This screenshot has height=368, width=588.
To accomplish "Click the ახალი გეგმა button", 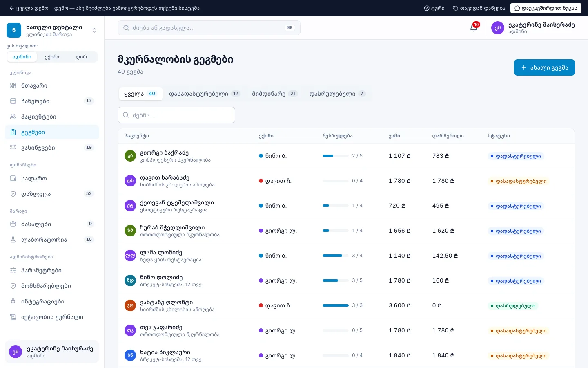I will click(x=544, y=67).
